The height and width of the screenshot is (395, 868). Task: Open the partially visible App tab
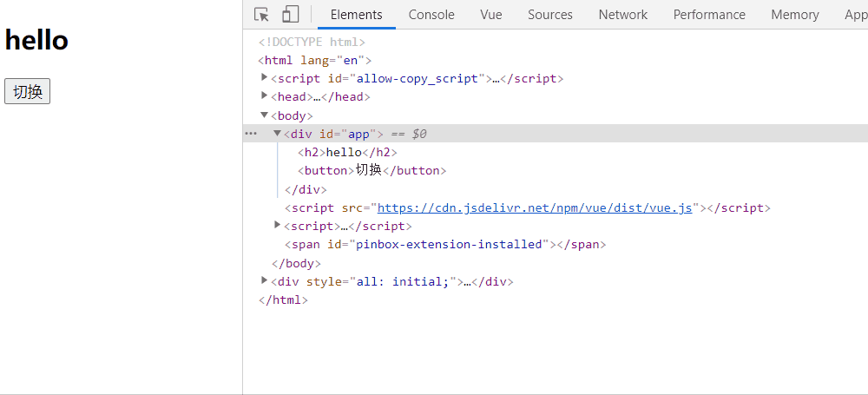click(x=856, y=15)
